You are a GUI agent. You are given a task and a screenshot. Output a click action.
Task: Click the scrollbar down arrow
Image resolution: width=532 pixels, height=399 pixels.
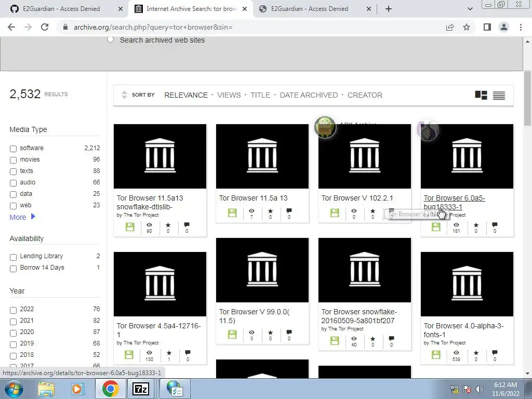point(527,374)
